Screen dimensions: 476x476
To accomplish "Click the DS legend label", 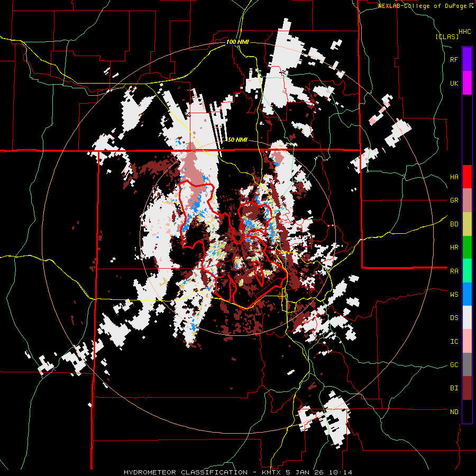I will pyautogui.click(x=454, y=318).
